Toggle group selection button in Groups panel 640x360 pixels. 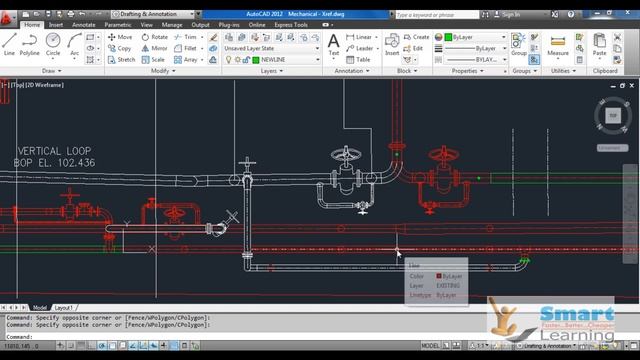534,60
